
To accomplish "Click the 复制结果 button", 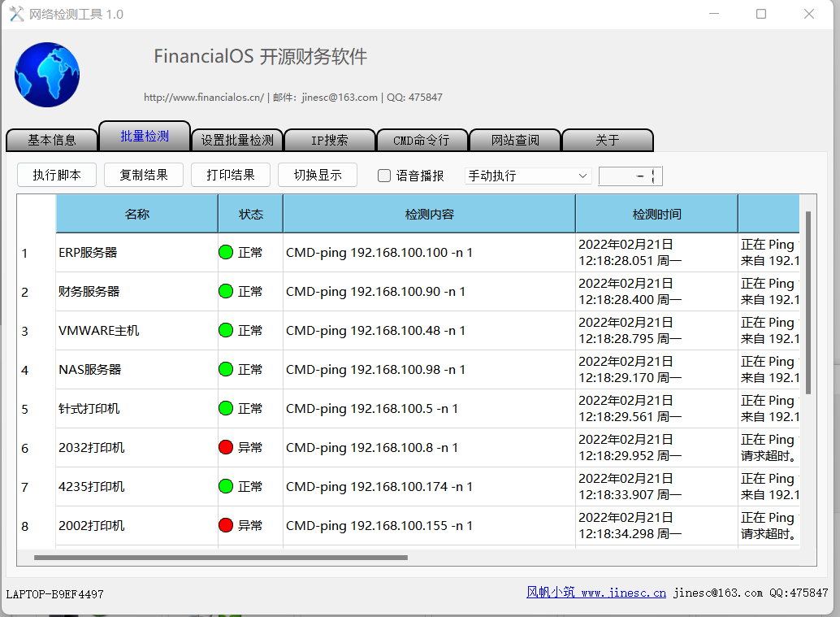I will tap(144, 175).
